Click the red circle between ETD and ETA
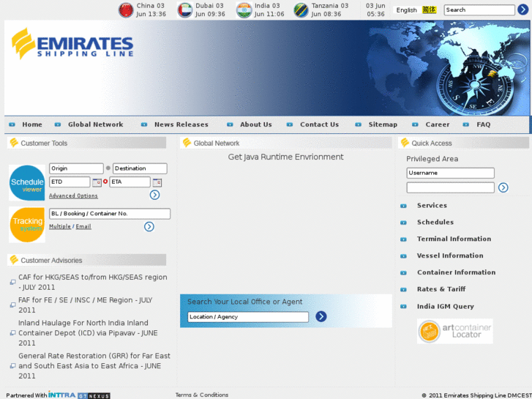Screen dimensions: 532x399 105,182
